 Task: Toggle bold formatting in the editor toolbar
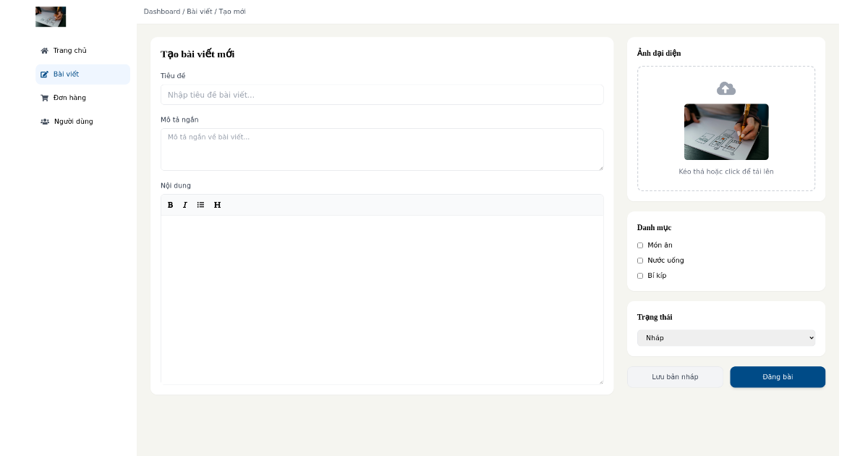[x=171, y=205]
